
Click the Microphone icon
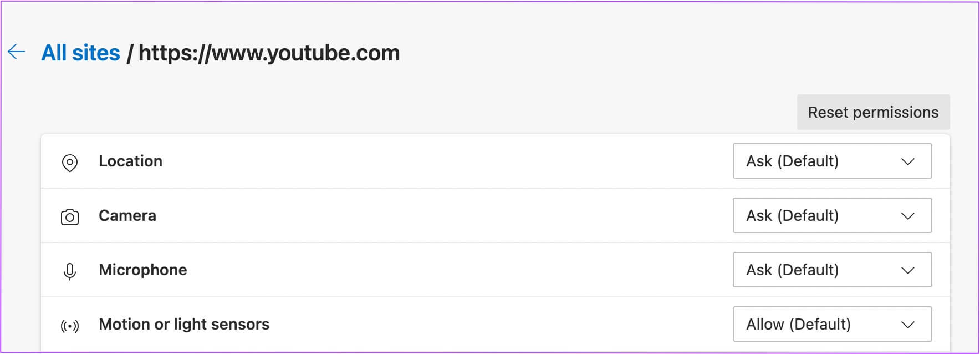(x=70, y=271)
